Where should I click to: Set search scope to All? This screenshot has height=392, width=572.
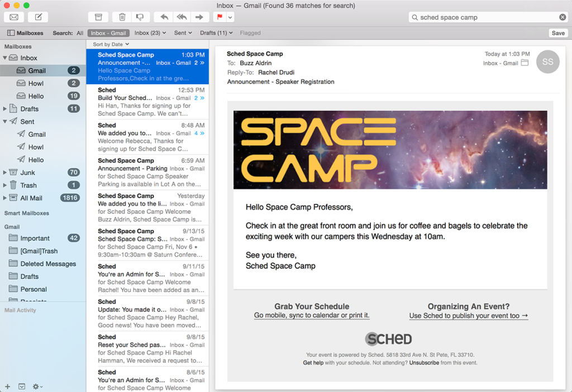pyautogui.click(x=80, y=33)
